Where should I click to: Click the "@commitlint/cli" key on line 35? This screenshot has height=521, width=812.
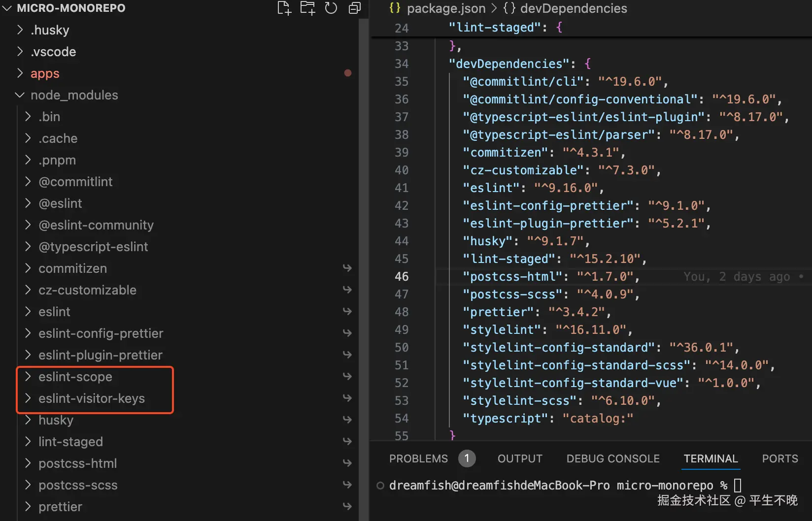[x=523, y=81]
